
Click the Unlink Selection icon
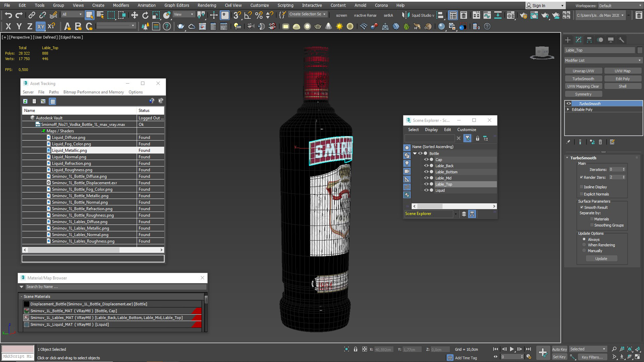coord(42,15)
